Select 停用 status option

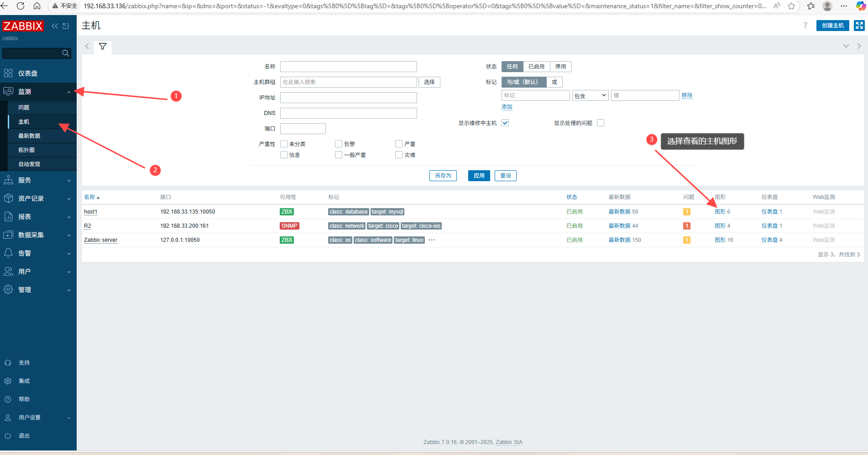point(560,67)
